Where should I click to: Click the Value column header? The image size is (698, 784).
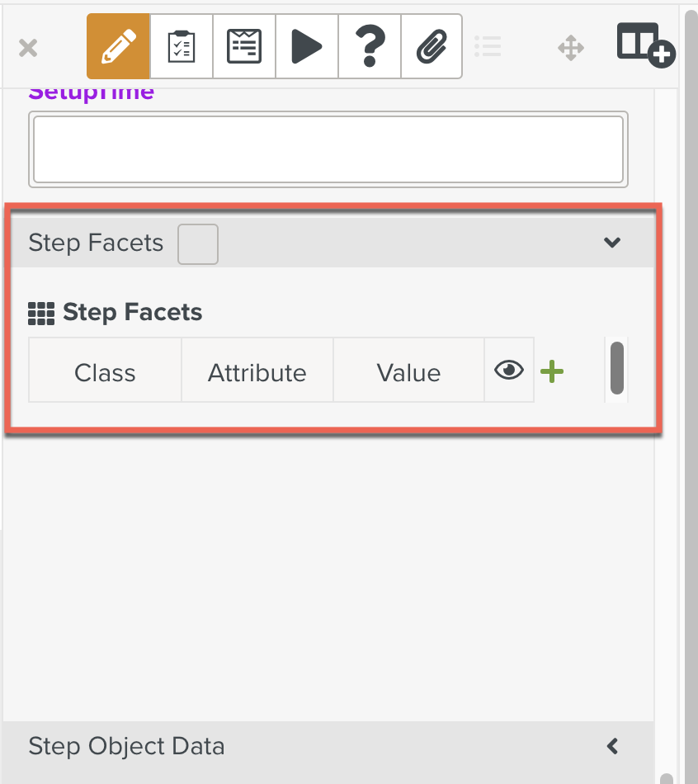pos(408,373)
